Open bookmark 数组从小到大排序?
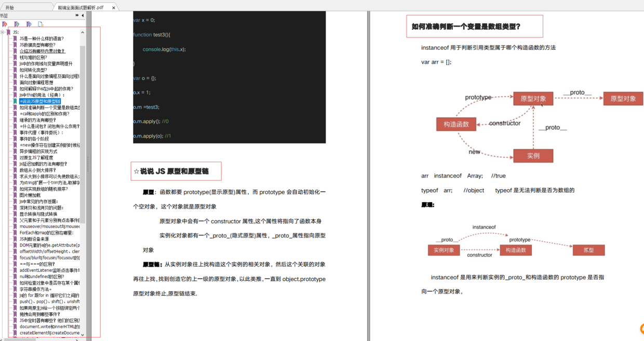This screenshot has width=644, height=341. 38,170
